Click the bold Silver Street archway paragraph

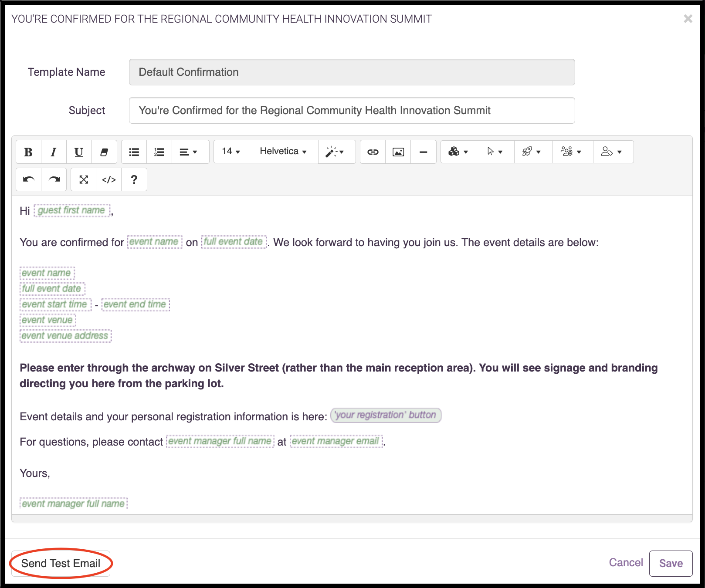point(339,376)
